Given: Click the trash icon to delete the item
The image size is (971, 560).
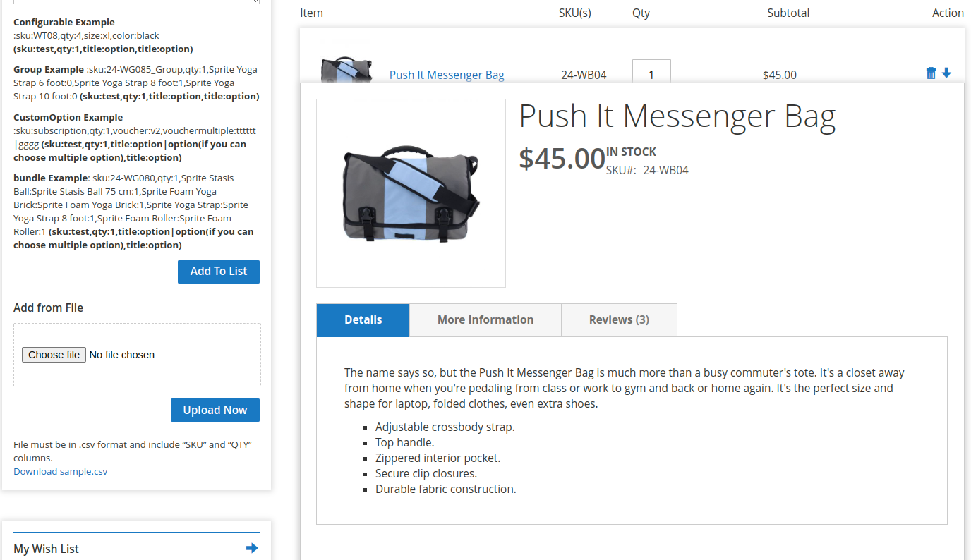Looking at the screenshot, I should coord(931,73).
